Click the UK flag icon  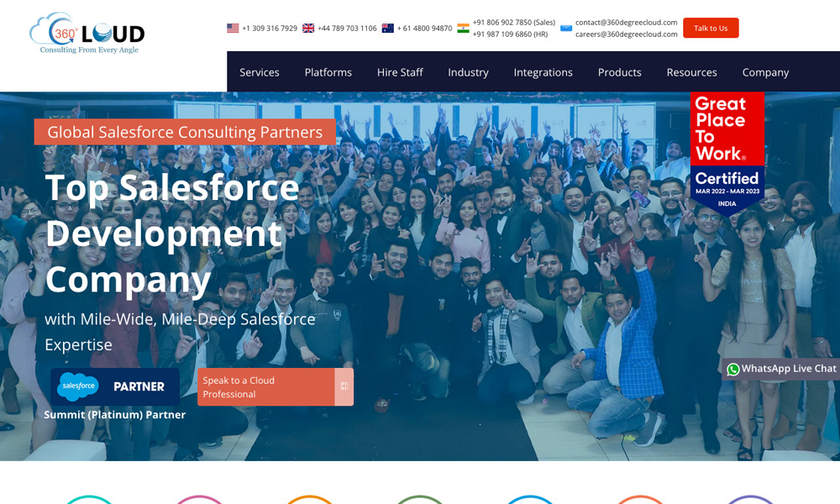(308, 28)
